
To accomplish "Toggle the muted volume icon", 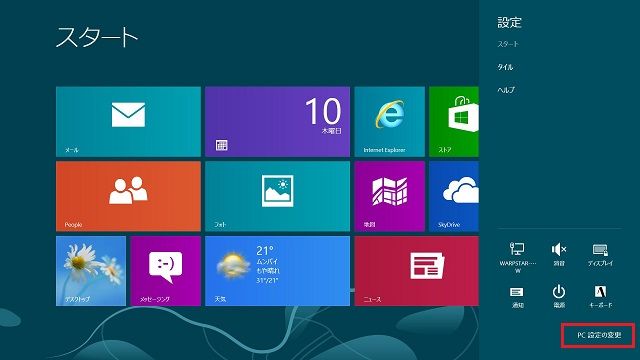I will (559, 254).
